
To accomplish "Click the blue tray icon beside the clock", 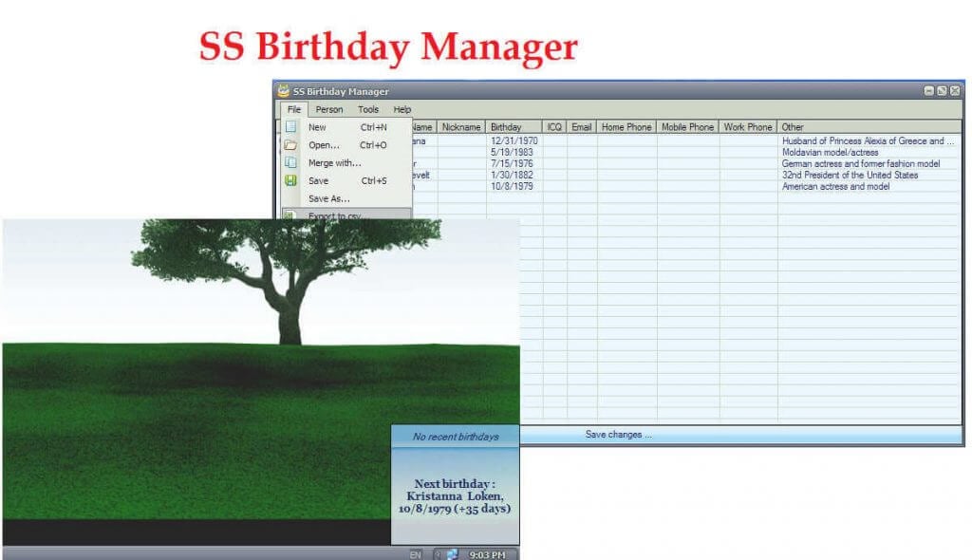I will click(452, 554).
